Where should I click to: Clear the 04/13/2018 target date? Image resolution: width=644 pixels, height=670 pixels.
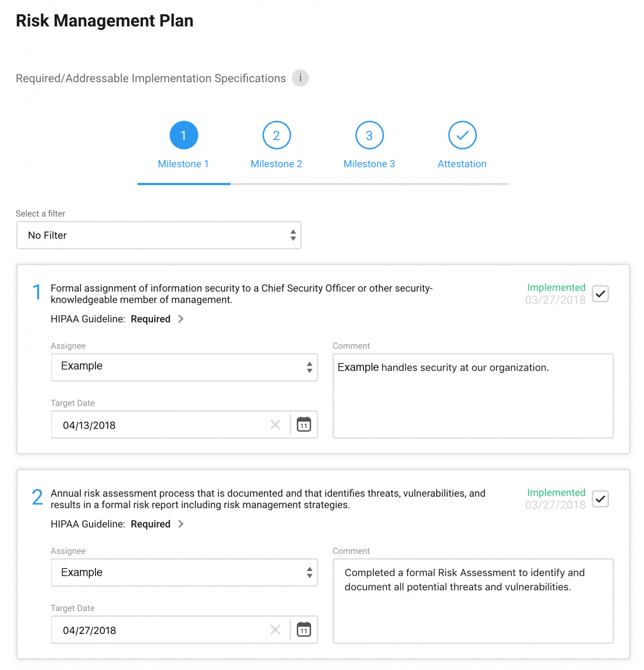(275, 425)
